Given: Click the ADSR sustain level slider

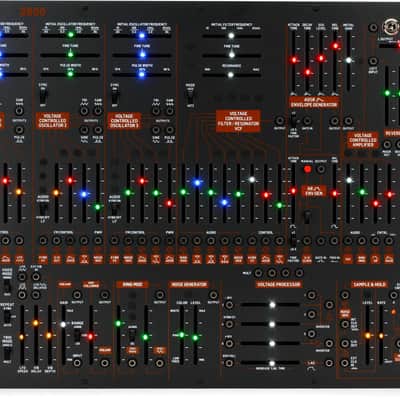Looking at the screenshot, I should pyautogui.click(x=321, y=62).
